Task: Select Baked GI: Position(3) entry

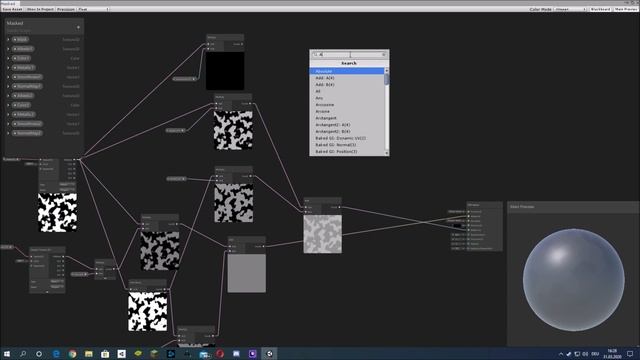Action: [347, 151]
